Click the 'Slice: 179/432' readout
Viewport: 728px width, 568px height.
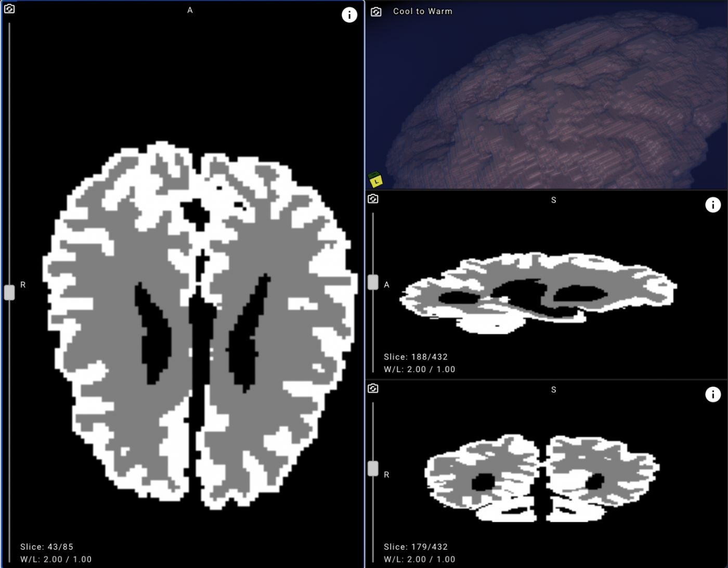click(415, 547)
